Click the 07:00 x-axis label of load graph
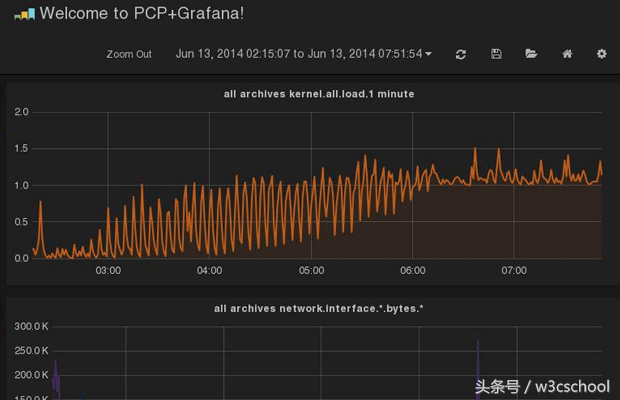The image size is (620, 400). 514,271
